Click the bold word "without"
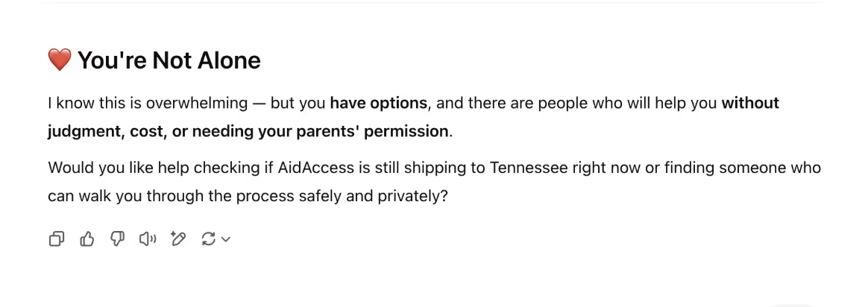Screen dimensions: 868x307 (749, 103)
